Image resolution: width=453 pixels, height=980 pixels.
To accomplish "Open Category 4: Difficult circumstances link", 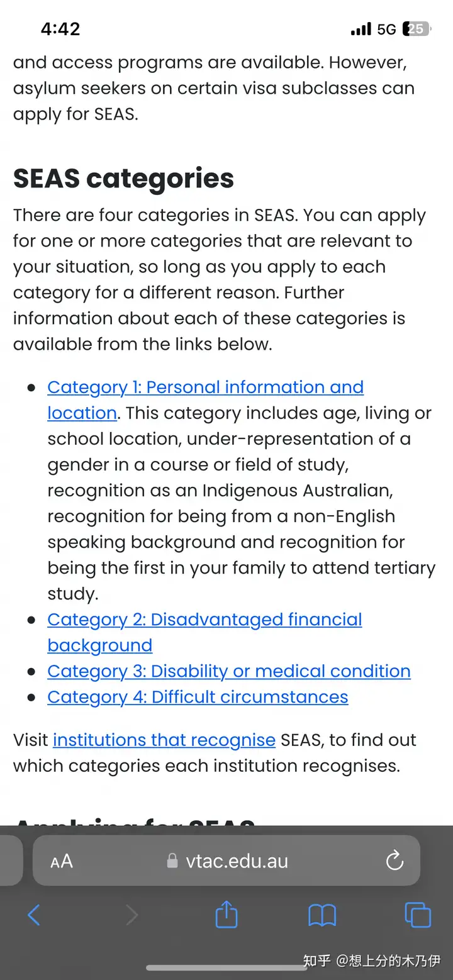I will click(198, 697).
